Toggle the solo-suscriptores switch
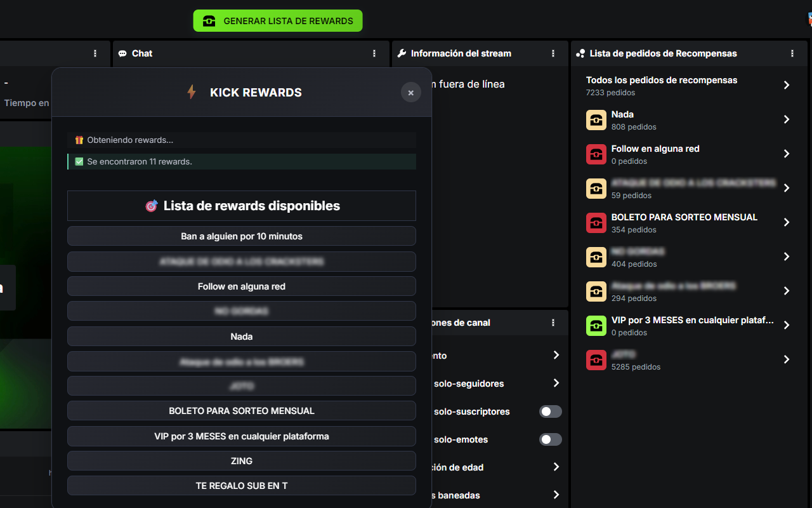812x508 pixels. pyautogui.click(x=551, y=411)
